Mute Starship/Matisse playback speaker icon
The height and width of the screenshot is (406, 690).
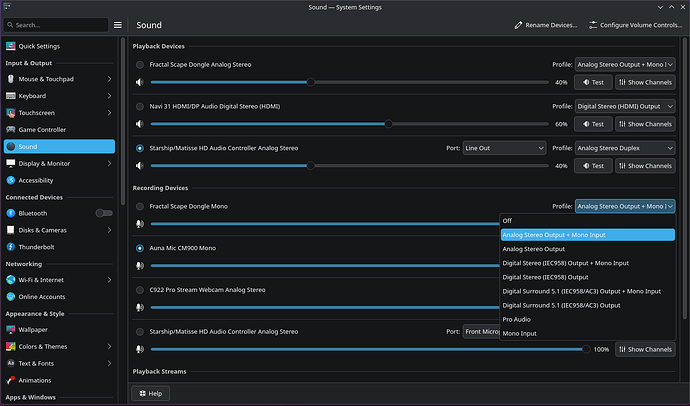(x=139, y=166)
